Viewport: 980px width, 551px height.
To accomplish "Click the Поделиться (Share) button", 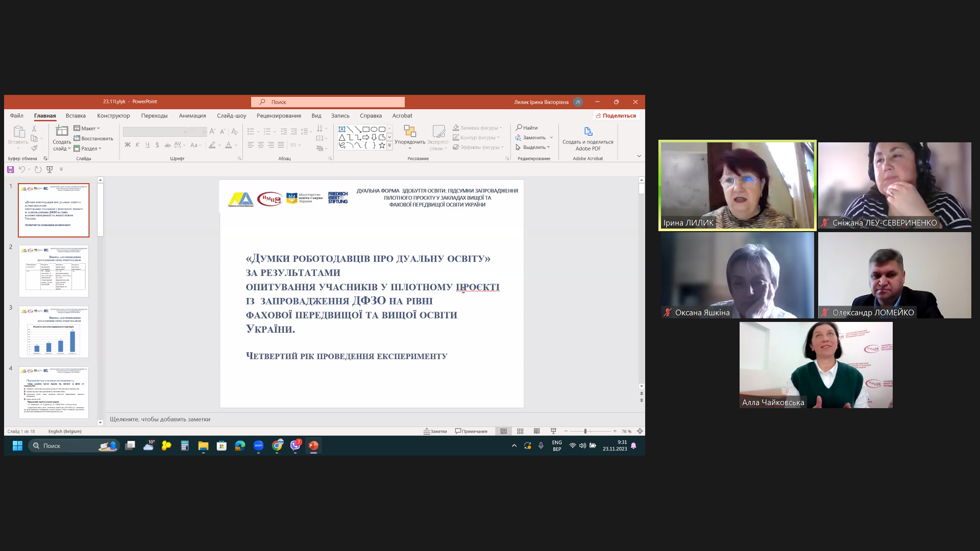I will coord(616,116).
